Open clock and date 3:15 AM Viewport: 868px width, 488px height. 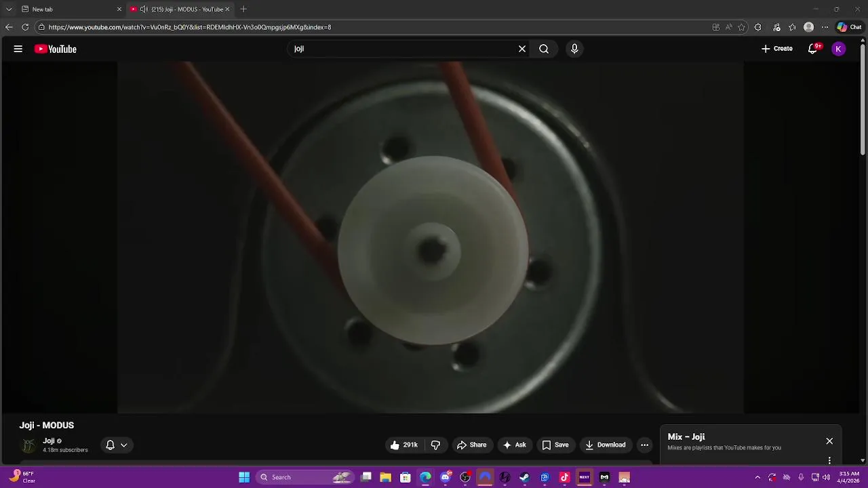849,477
